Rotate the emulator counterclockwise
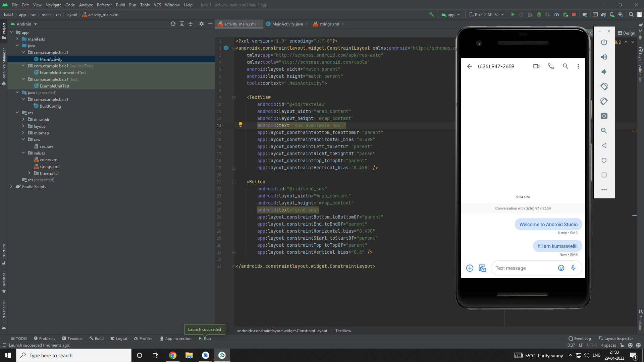This screenshot has width=644, height=362. [x=604, y=86]
